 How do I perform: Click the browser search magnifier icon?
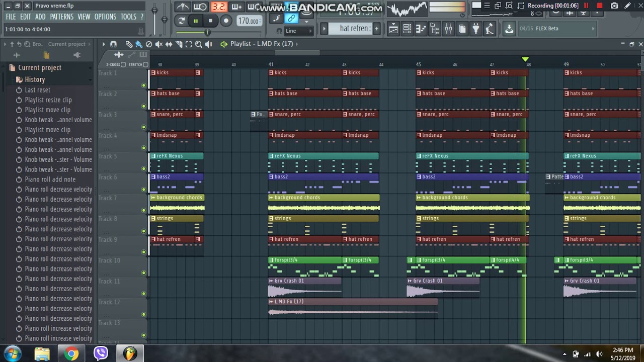pyautogui.click(x=28, y=44)
